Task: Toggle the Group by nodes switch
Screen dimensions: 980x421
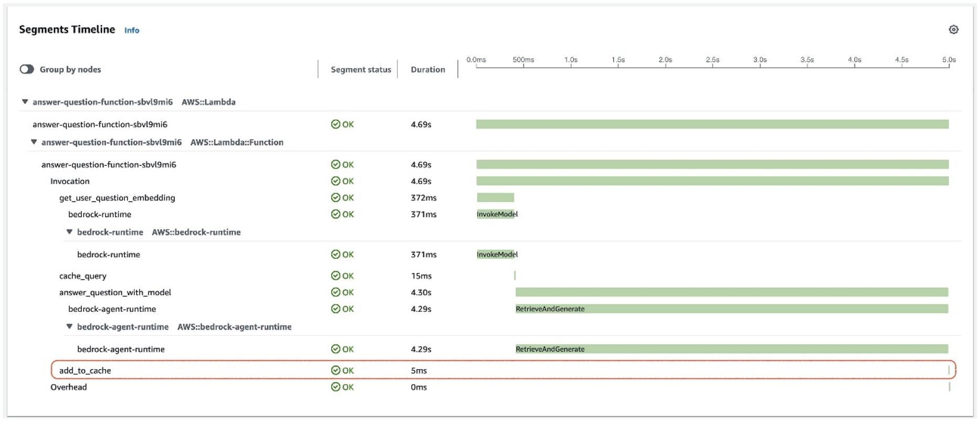Action: (x=27, y=69)
